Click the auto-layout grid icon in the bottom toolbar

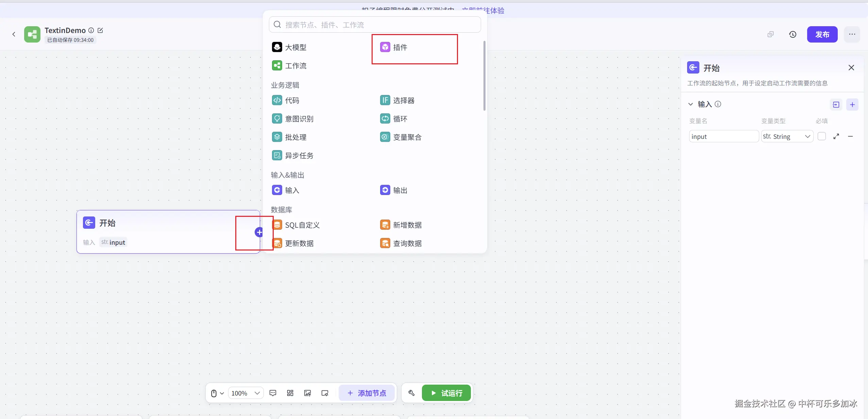click(x=290, y=393)
